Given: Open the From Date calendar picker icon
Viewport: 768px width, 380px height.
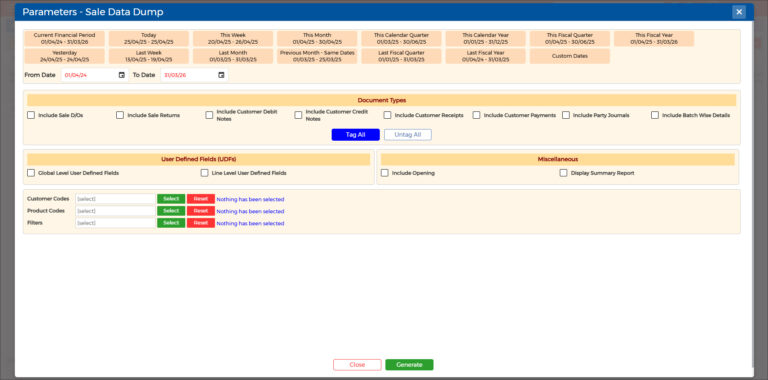Looking at the screenshot, I should (x=121, y=75).
